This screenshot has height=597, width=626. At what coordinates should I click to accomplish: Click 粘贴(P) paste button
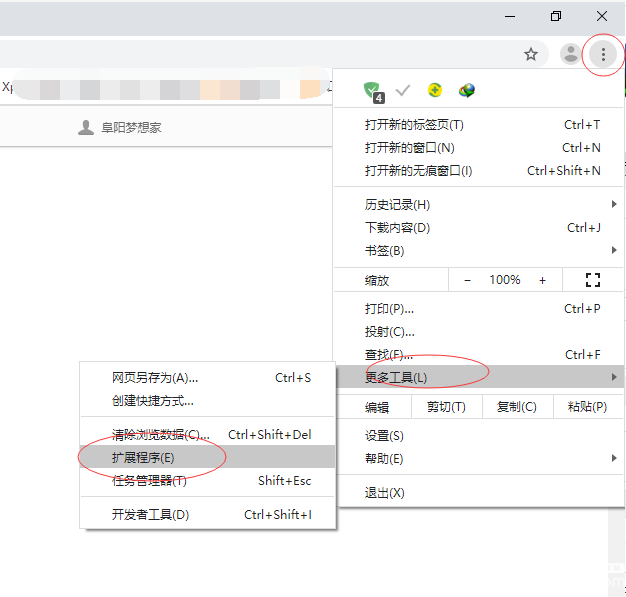588,407
